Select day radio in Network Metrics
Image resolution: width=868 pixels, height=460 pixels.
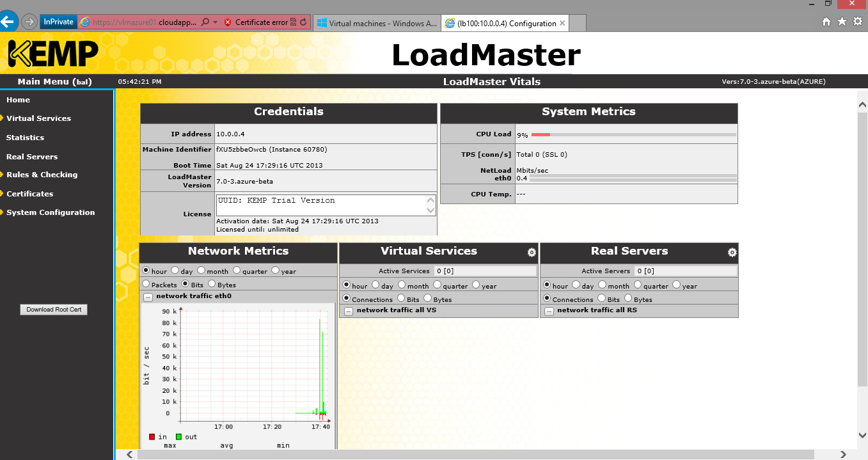[175, 271]
